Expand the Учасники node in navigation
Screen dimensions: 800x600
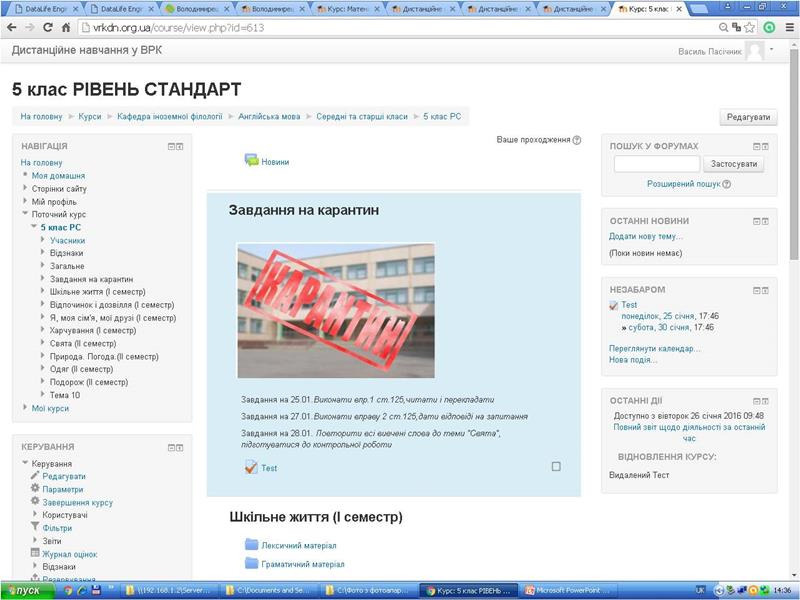(x=43, y=239)
